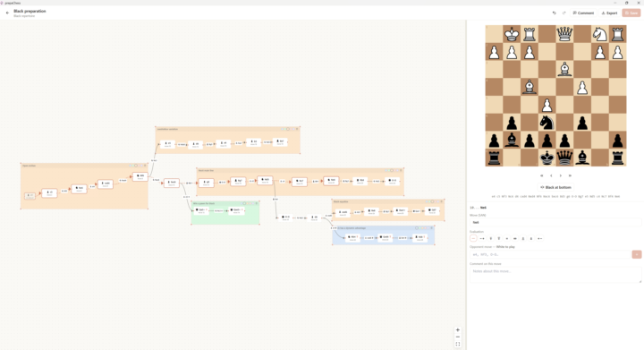Image resolution: width=644 pixels, height=350 pixels.
Task: Step to previous move under the board
Action: point(551,175)
